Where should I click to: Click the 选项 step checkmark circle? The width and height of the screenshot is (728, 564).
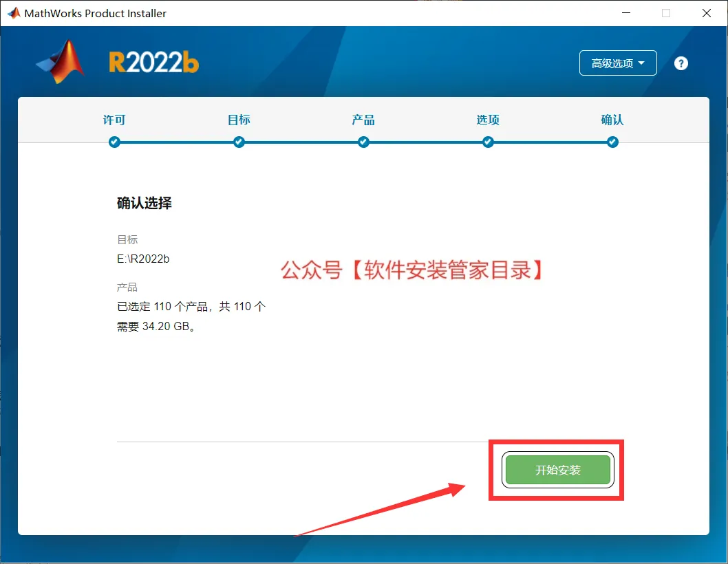click(488, 142)
